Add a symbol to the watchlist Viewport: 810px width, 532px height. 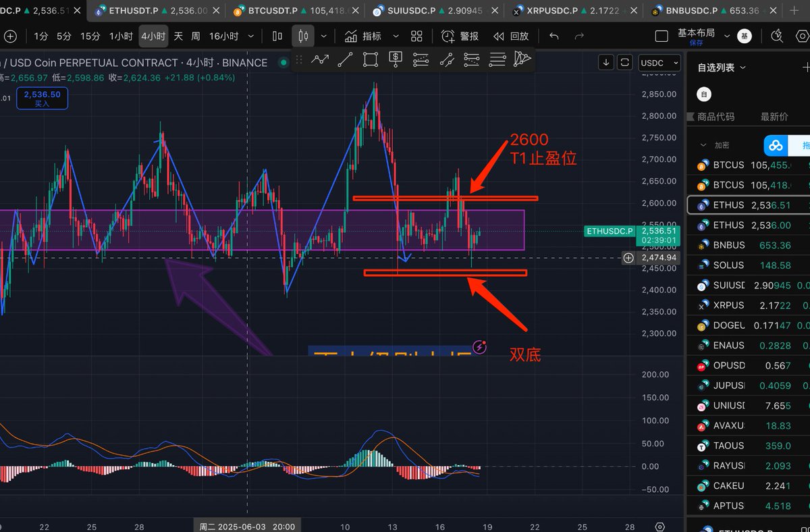[x=805, y=68]
